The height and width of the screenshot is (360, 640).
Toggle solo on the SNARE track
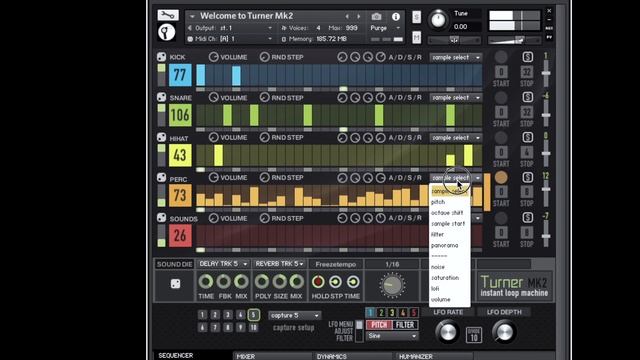(x=527, y=97)
